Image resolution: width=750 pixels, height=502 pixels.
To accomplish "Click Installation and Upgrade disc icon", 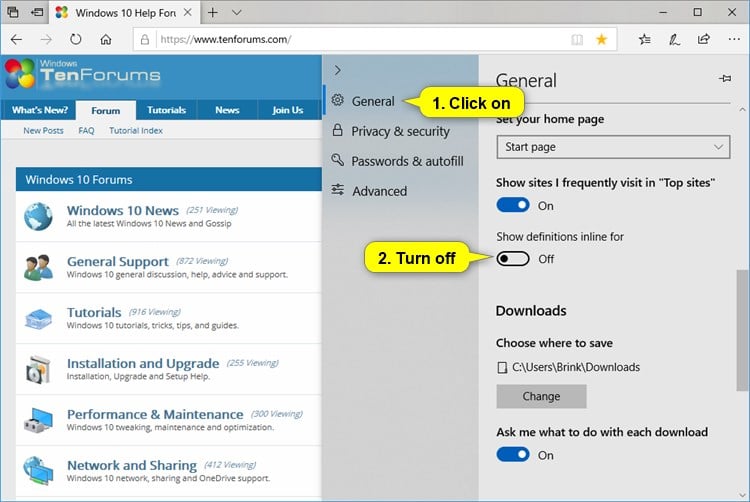I will [x=38, y=370].
